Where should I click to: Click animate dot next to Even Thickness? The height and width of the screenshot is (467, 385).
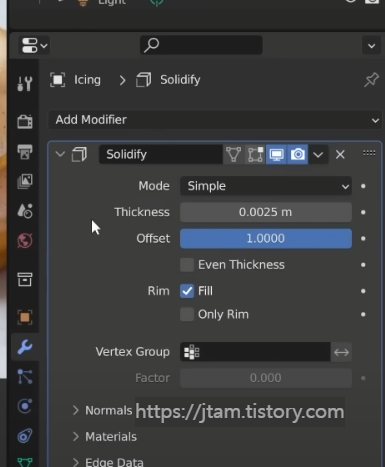click(x=363, y=265)
